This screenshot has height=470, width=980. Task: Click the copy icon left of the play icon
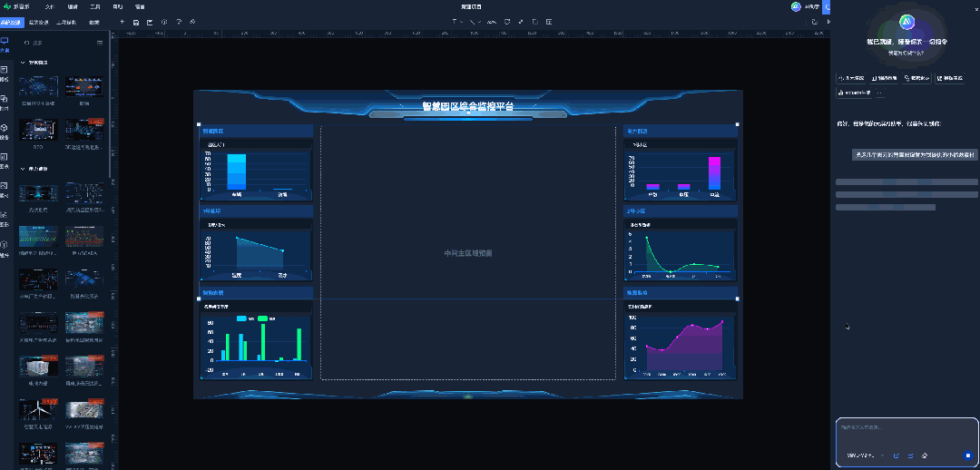[814, 22]
